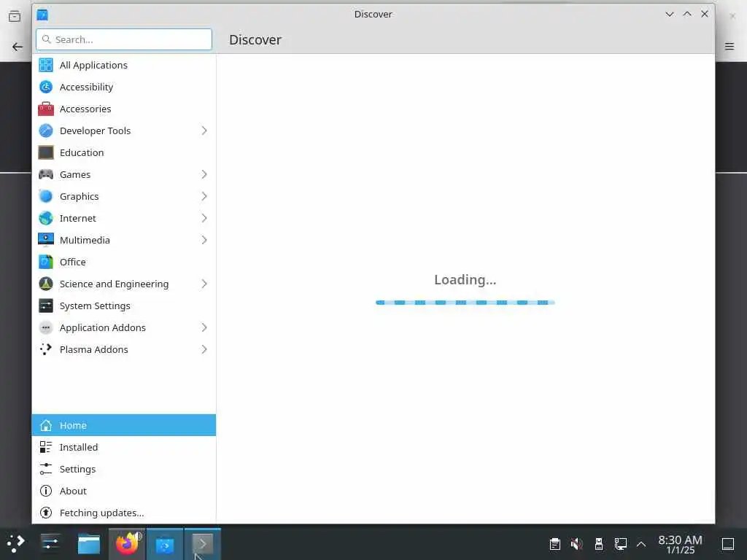Click the removable devices tray icon
The height and width of the screenshot is (560, 747).
(x=599, y=544)
